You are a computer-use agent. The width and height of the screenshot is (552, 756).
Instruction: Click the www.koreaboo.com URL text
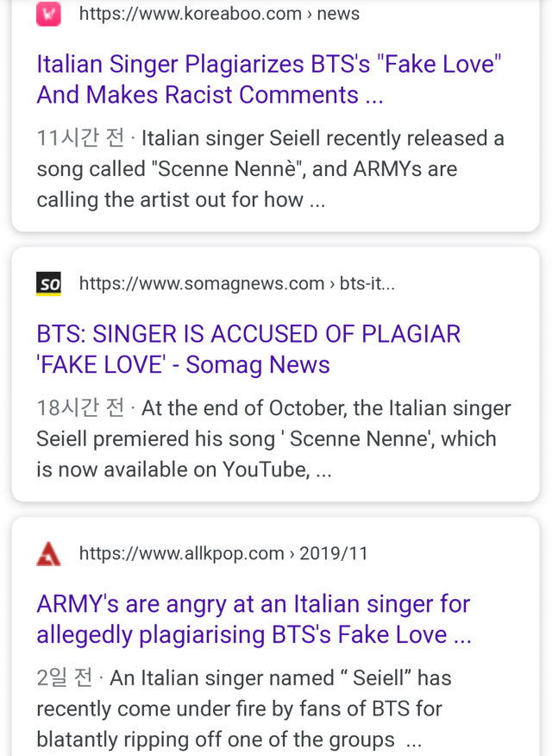[190, 14]
